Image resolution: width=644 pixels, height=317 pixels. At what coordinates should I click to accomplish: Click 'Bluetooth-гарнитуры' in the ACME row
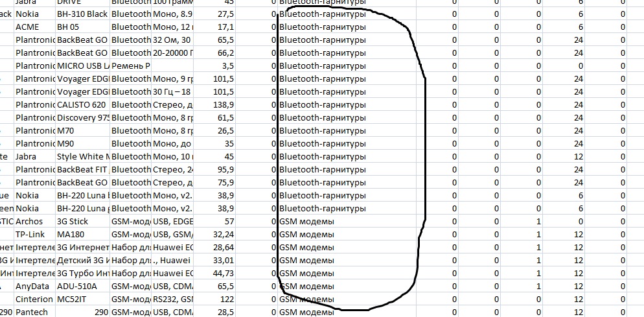(323, 27)
